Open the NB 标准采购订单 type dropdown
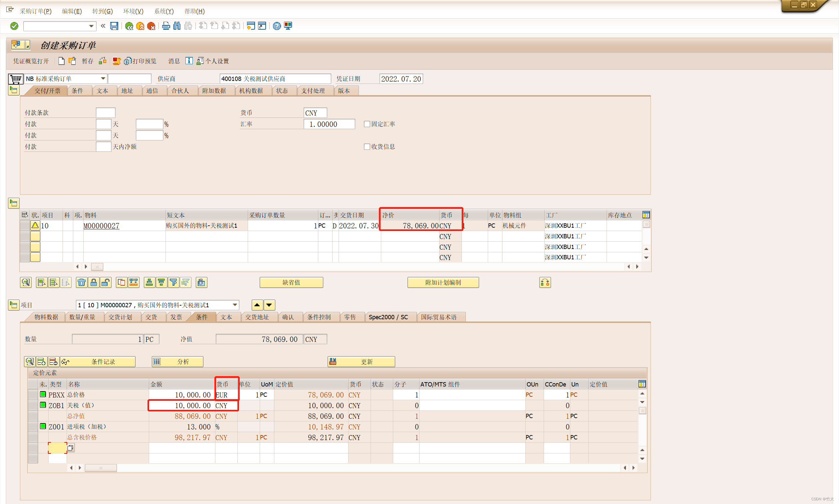Viewport: 839px width, 504px height. click(103, 79)
